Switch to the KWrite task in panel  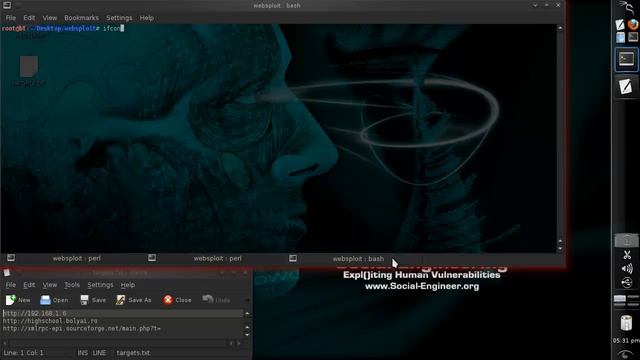[627, 87]
